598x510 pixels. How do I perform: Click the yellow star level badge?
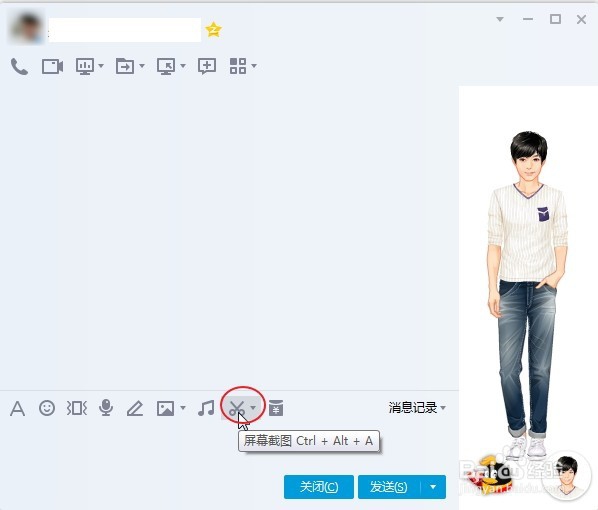214,29
